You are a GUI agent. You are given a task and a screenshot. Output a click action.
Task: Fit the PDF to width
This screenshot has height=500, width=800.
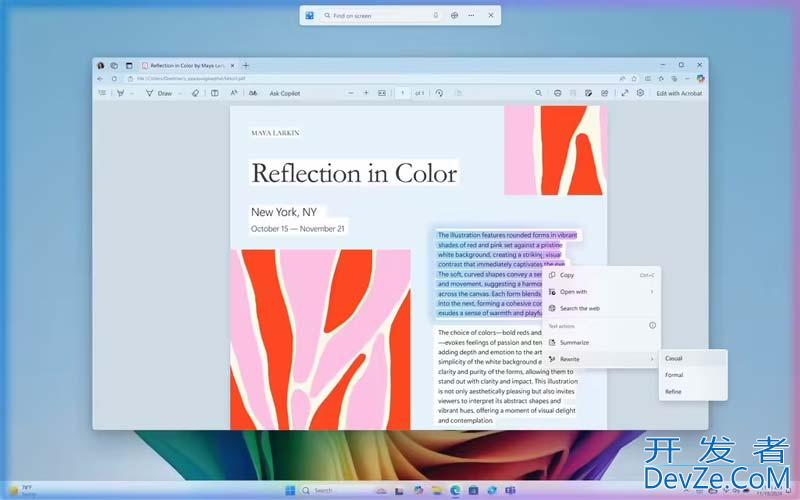[382, 93]
